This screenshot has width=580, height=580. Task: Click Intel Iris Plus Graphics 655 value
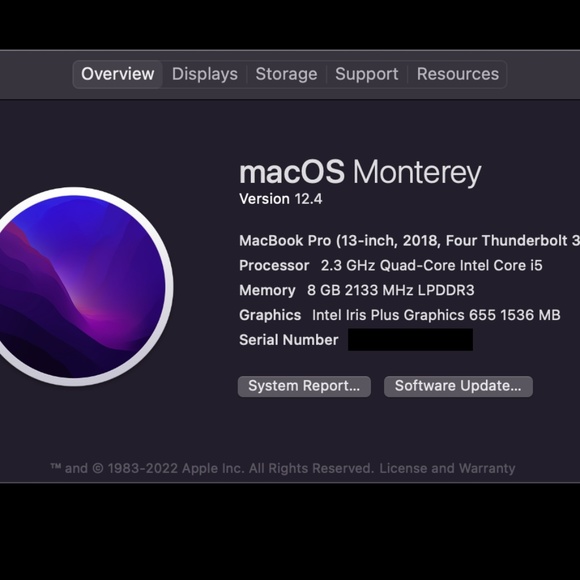coord(436,315)
